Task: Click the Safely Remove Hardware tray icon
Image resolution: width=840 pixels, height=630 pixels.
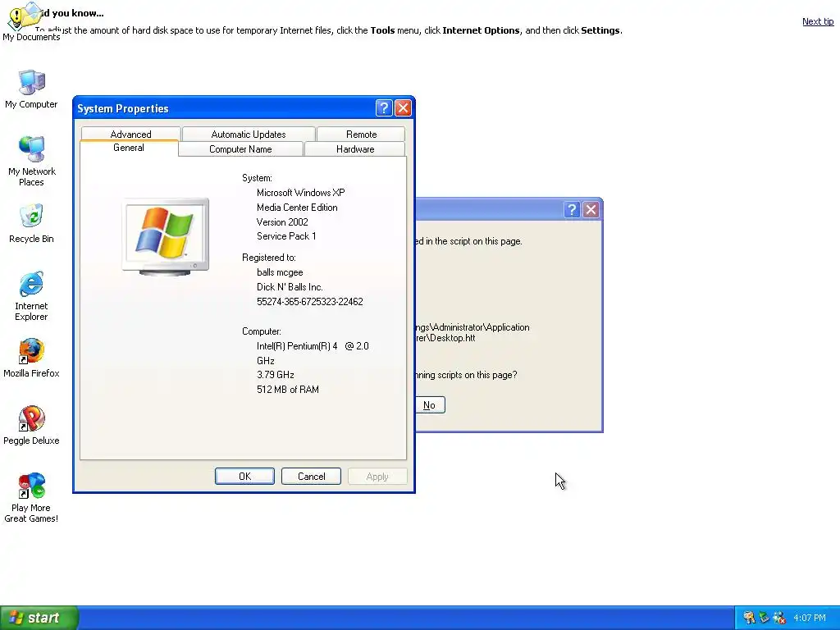Action: [x=764, y=618]
